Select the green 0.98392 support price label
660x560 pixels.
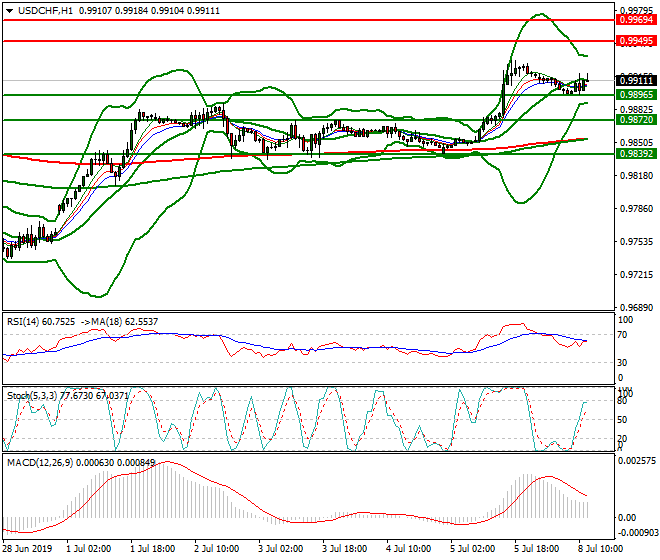pos(636,154)
